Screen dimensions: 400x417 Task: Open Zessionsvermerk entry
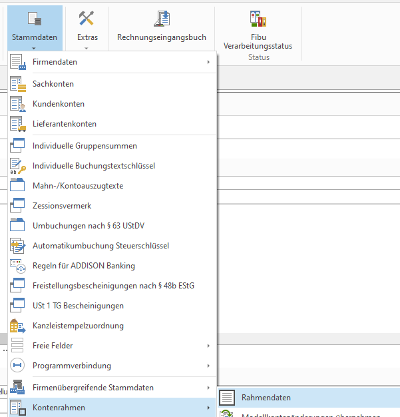[112, 206]
